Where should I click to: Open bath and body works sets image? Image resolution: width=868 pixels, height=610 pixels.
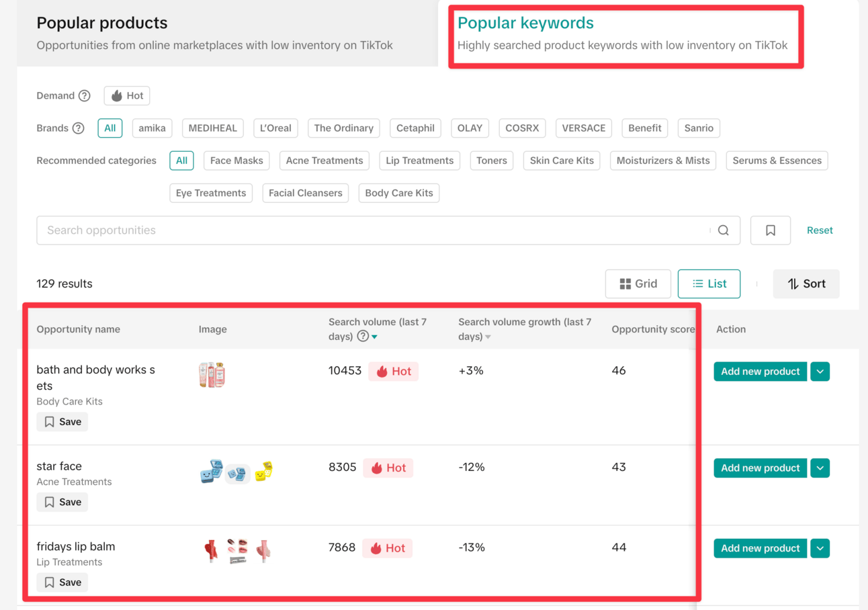coord(212,375)
